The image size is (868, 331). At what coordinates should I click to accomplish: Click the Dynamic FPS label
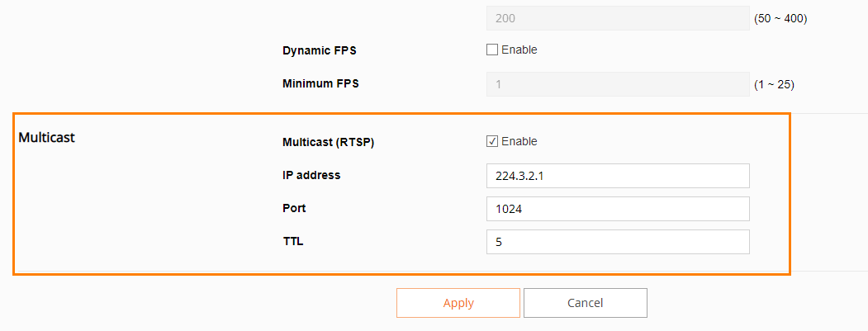pos(320,50)
